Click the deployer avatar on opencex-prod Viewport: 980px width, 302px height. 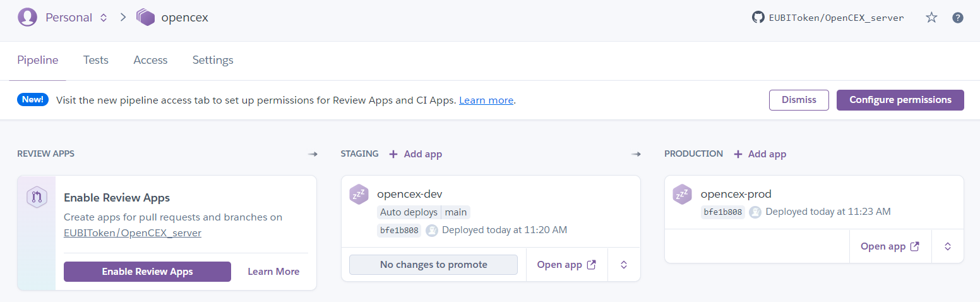pos(755,212)
